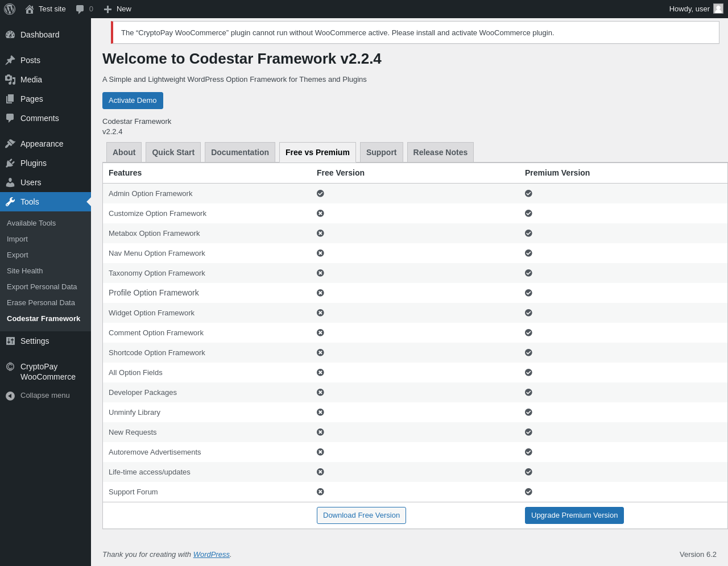Click the 'Free Version' column header
The image size is (728, 566).
click(x=341, y=173)
